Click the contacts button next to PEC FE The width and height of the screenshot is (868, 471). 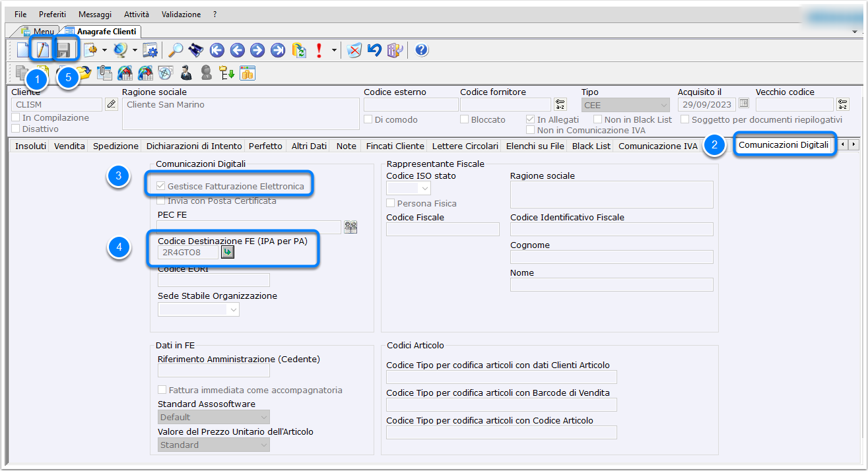(x=351, y=227)
